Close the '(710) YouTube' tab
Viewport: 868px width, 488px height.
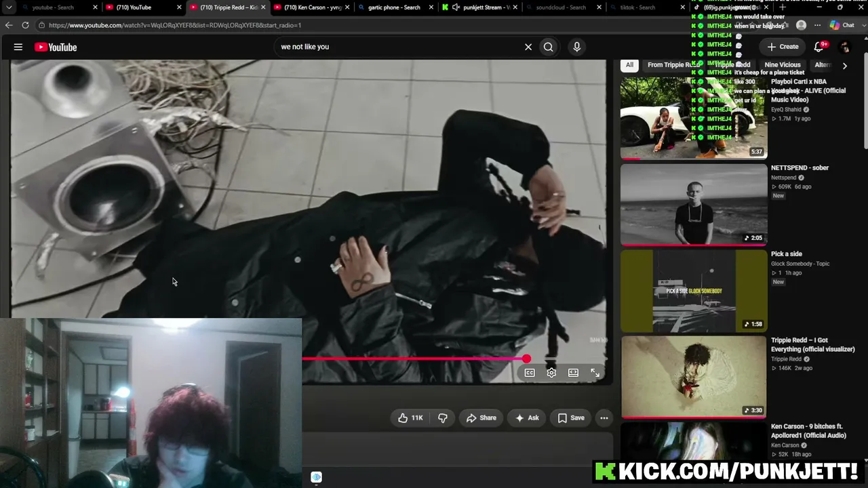point(179,7)
